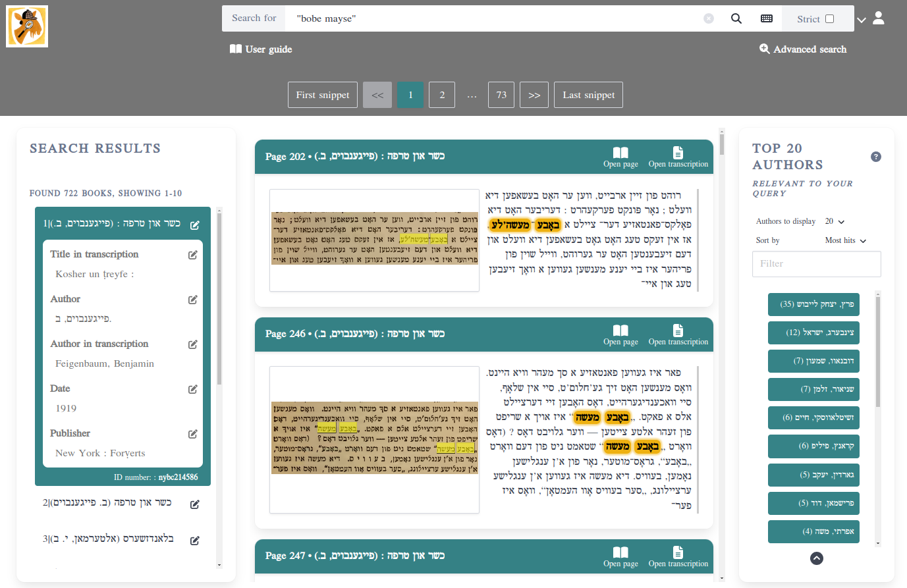Image resolution: width=907 pixels, height=588 pixels.
Task: Open page 202 book page view
Action: coord(620,157)
